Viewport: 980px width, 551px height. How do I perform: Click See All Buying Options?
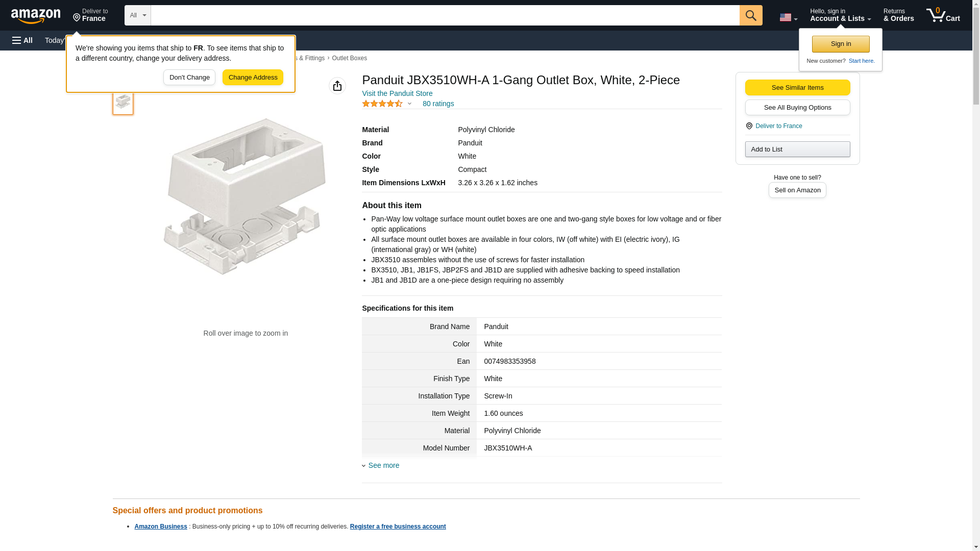click(x=797, y=108)
